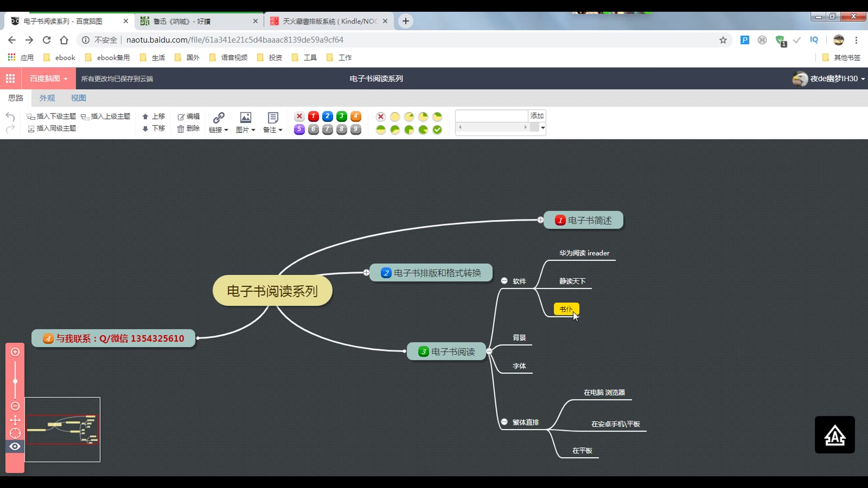Collapse the 繁体直排 branch node
The image size is (868, 488).
coord(504,422)
